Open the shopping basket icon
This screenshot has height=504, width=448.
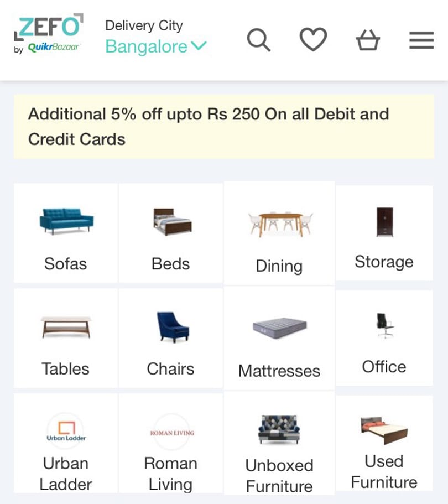click(x=368, y=40)
